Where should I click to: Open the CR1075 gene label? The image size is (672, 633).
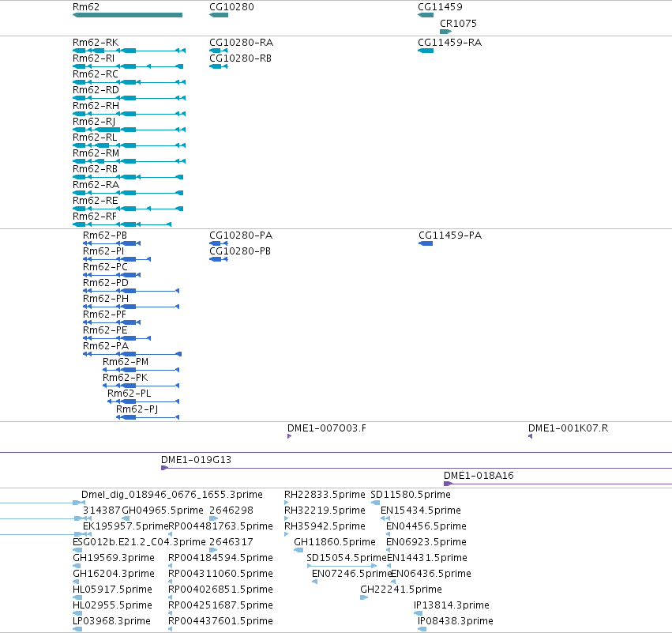click(x=458, y=23)
